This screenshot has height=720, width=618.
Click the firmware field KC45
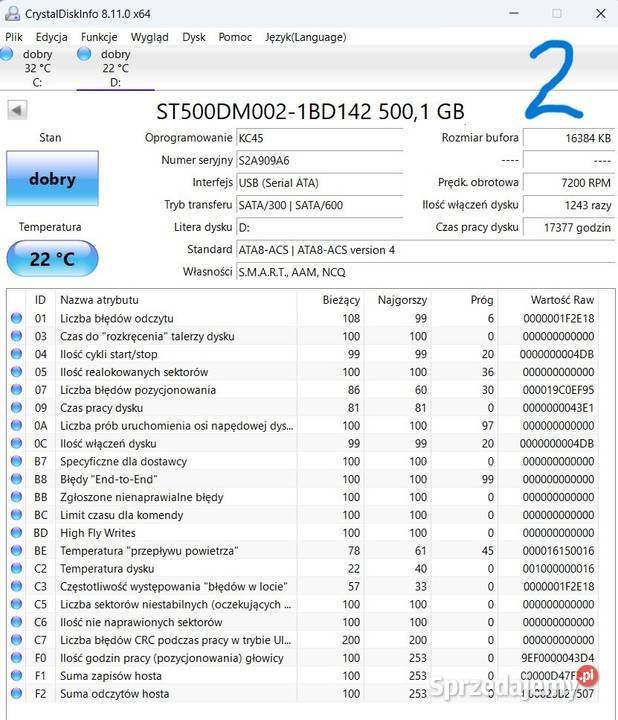(320, 138)
